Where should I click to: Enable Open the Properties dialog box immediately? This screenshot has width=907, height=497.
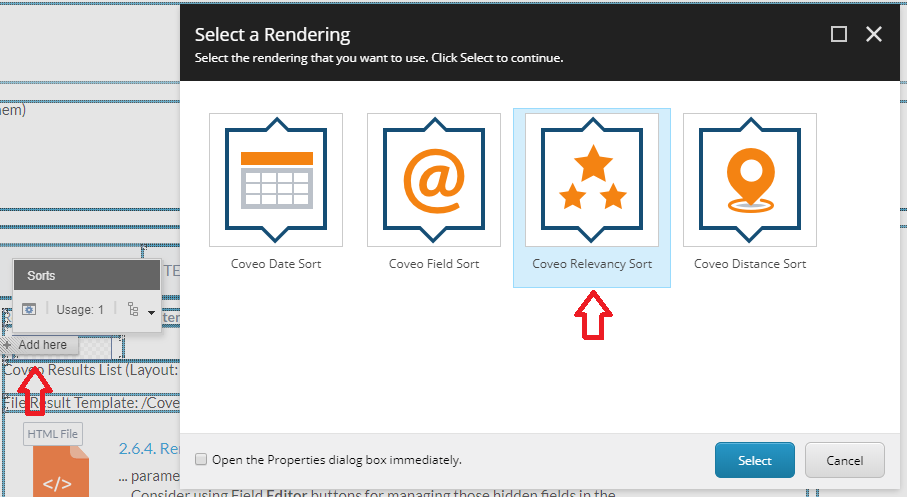[x=201, y=459]
